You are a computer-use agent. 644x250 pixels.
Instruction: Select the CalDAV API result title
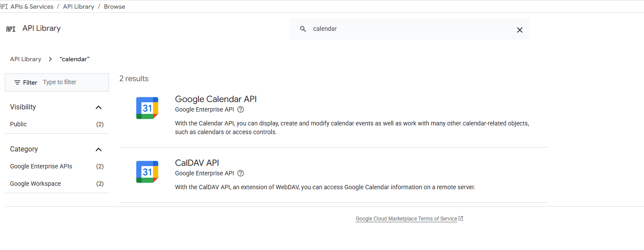tap(197, 163)
